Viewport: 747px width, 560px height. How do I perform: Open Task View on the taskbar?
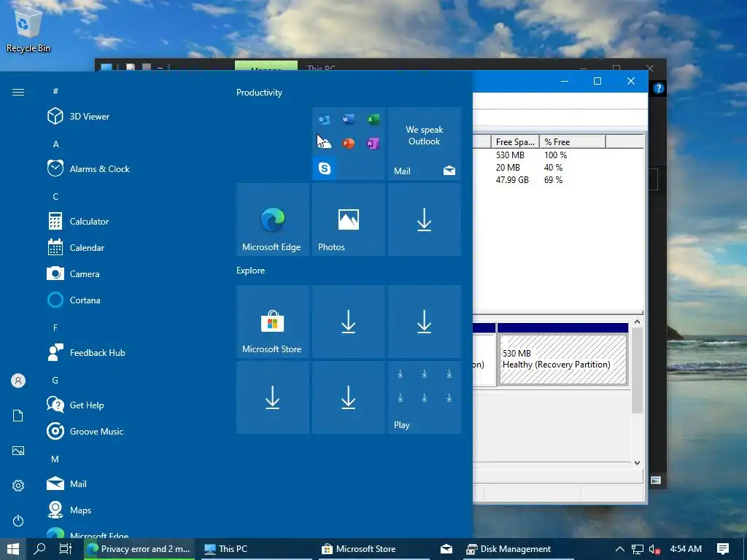(x=65, y=548)
